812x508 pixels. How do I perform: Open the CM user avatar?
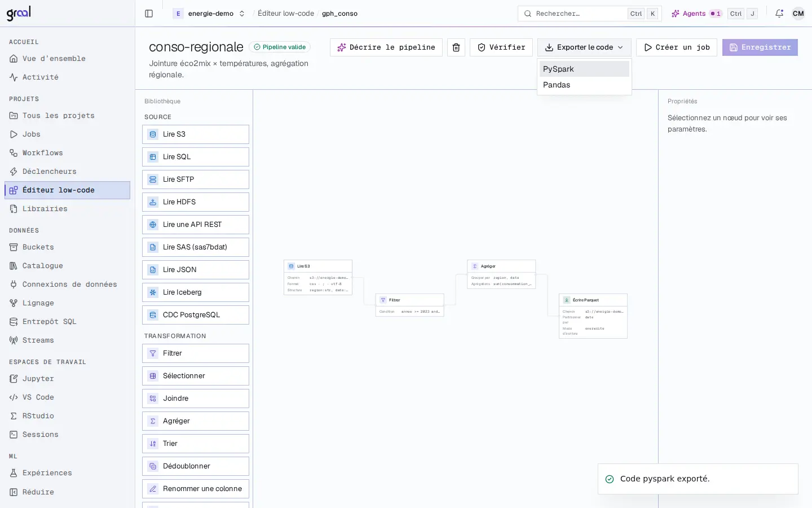click(798, 14)
